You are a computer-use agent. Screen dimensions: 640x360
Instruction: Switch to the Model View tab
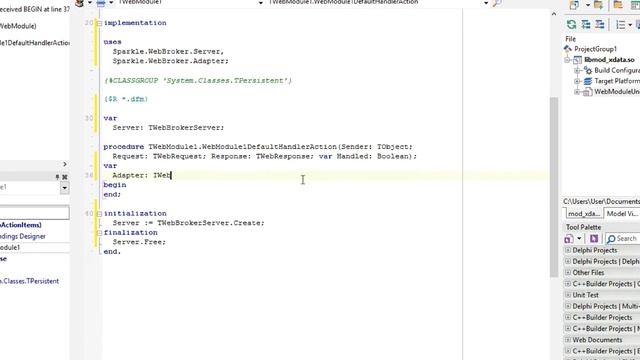pyautogui.click(x=622, y=213)
